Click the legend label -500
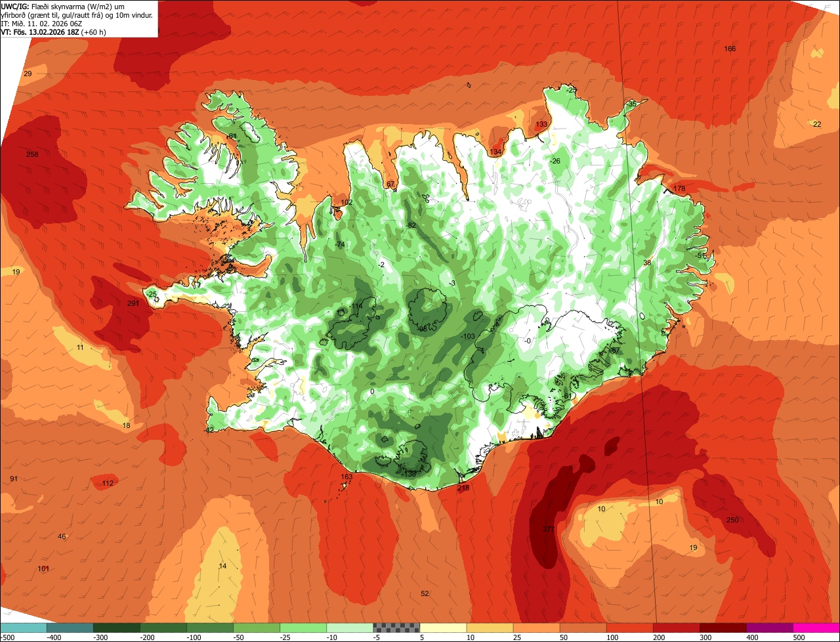Viewport: 840px width, 642px height. point(8,637)
